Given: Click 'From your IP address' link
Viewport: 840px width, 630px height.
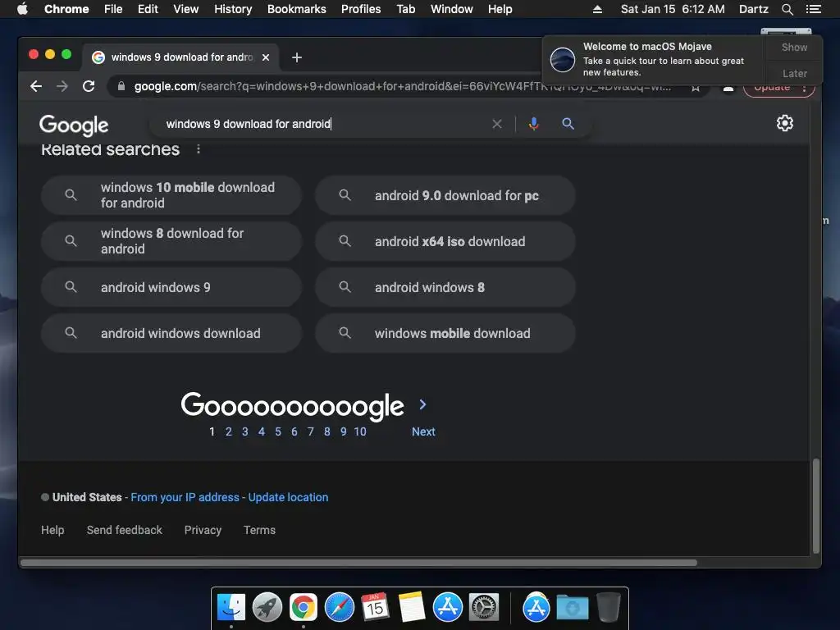Looking at the screenshot, I should coord(185,497).
